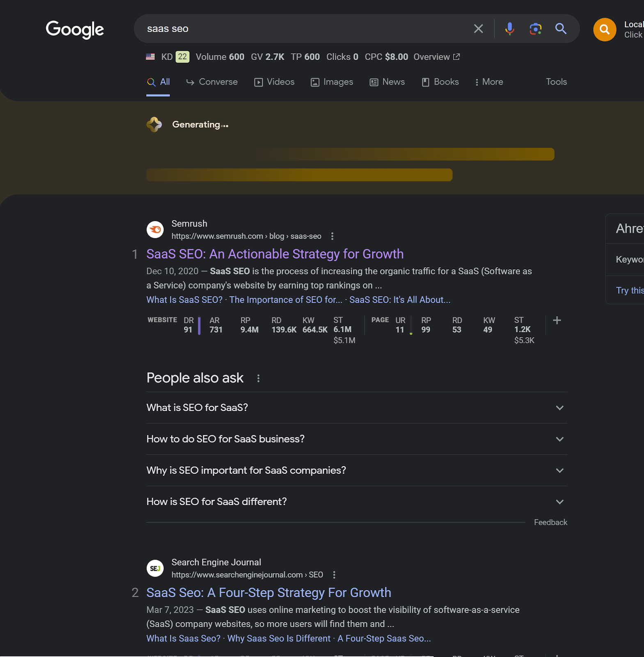
Task: Open 'What Is Saas Seo?' sitelink
Action: 183,639
